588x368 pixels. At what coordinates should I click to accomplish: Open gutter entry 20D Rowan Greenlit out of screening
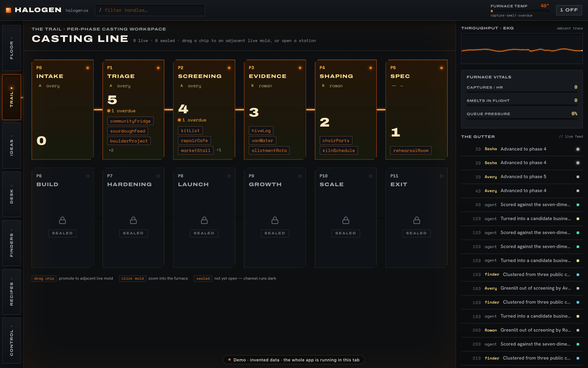click(522, 330)
